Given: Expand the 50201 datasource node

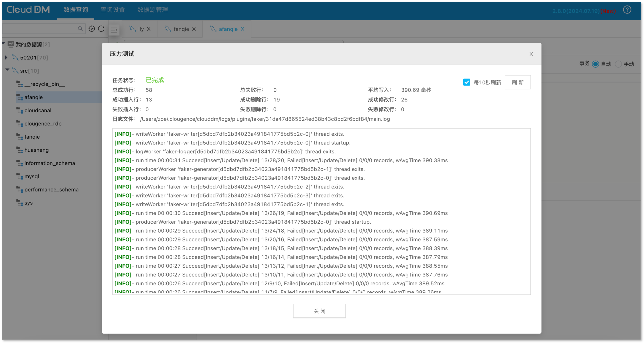Looking at the screenshot, I should [x=6, y=58].
